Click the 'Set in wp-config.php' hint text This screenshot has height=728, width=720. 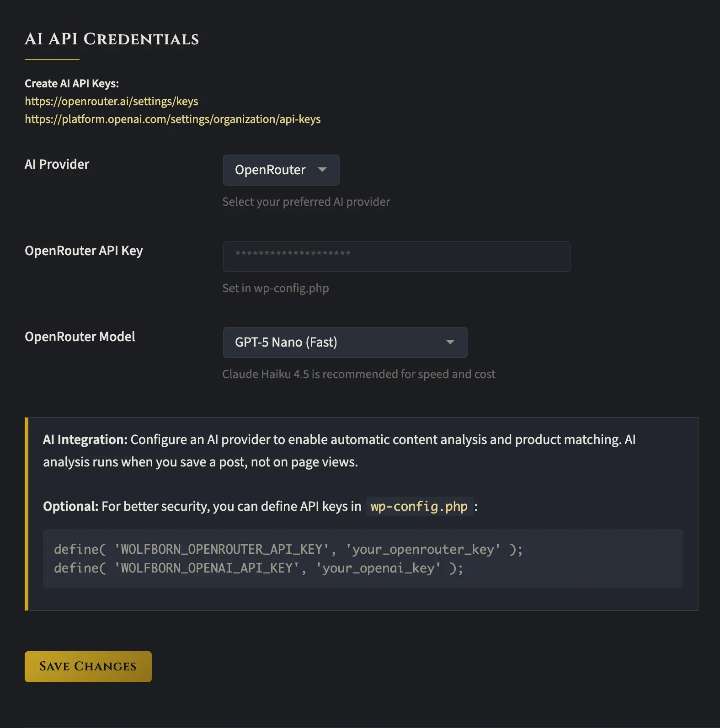coord(275,288)
